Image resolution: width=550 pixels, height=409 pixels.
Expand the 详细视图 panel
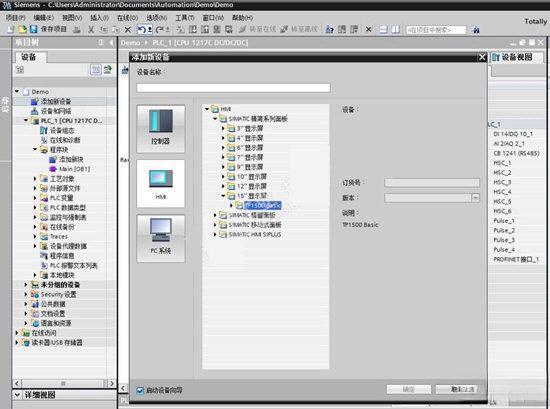pyautogui.click(x=17, y=395)
